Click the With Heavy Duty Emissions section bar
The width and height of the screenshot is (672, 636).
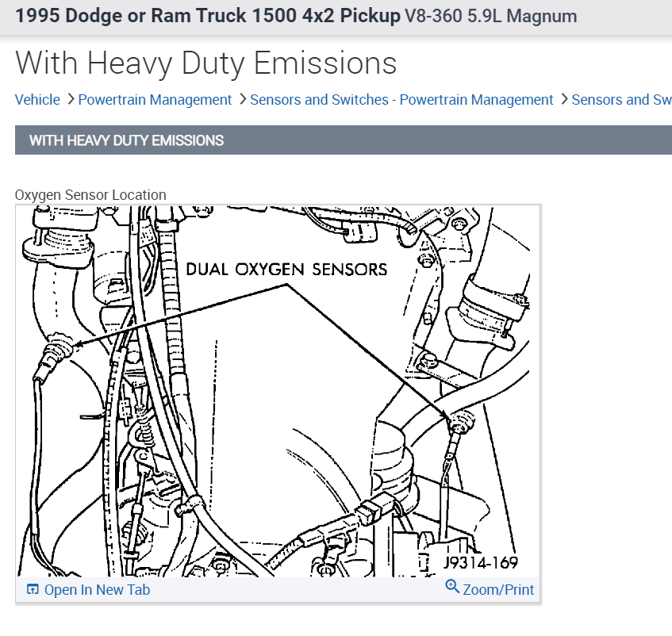[344, 140]
